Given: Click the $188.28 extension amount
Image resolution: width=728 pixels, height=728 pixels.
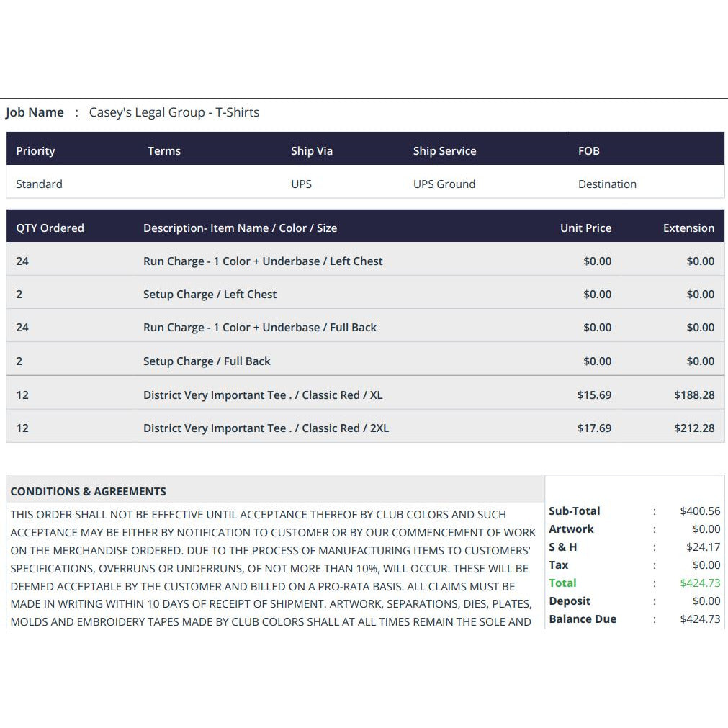Looking at the screenshot, I should [695, 395].
